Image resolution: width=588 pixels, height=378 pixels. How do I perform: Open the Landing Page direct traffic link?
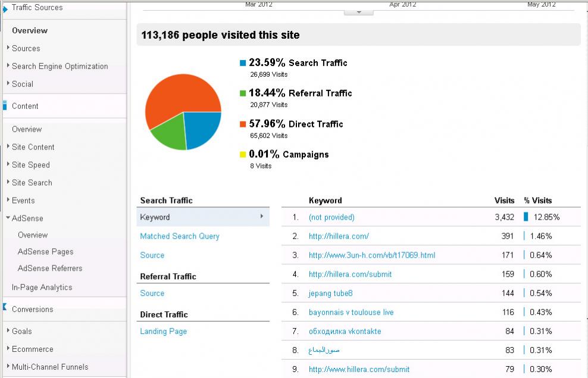(x=163, y=332)
